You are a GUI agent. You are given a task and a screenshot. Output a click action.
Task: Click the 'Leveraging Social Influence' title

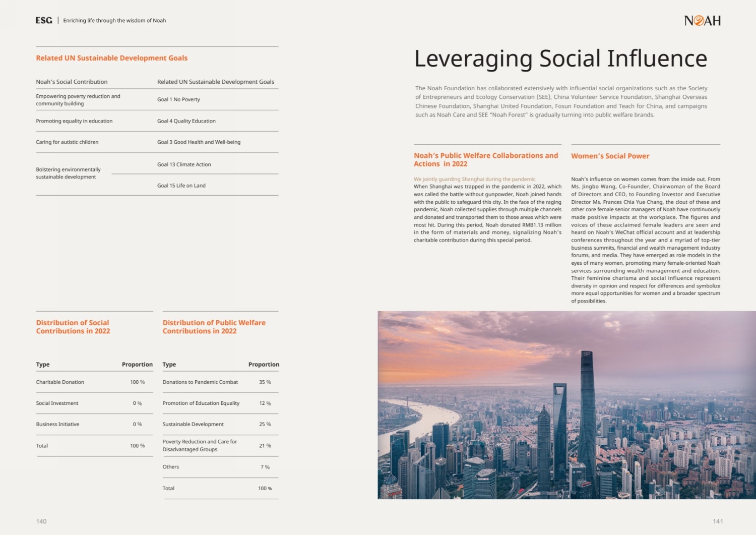pos(560,58)
